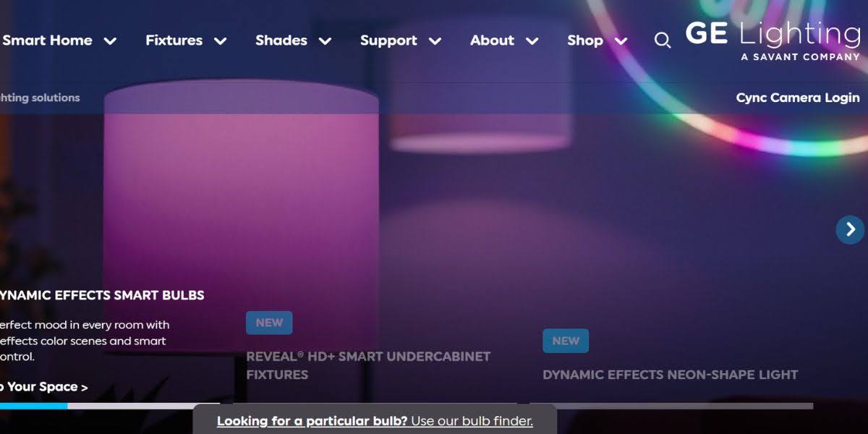Expand the Fixtures dropdown chevron
This screenshot has height=434, width=868.
(221, 41)
